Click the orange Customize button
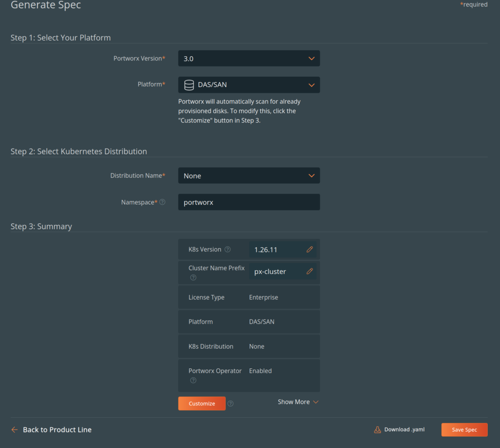500x448 pixels. [x=201, y=404]
